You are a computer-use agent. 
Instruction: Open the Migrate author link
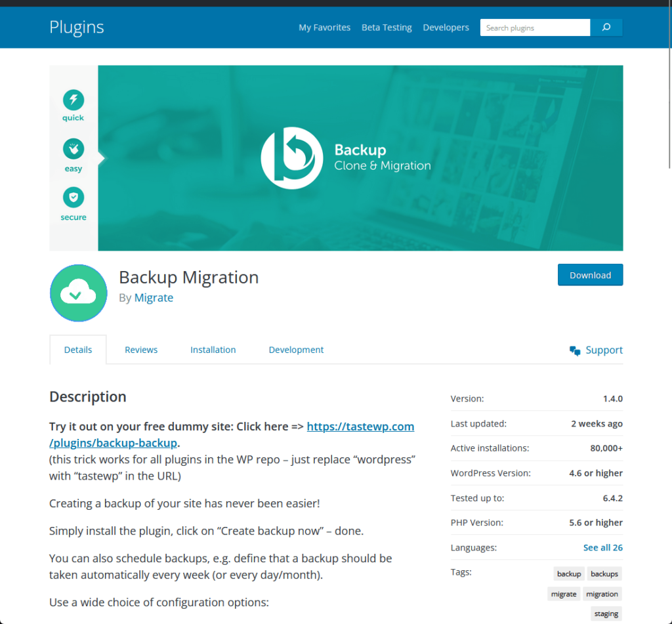click(x=154, y=298)
